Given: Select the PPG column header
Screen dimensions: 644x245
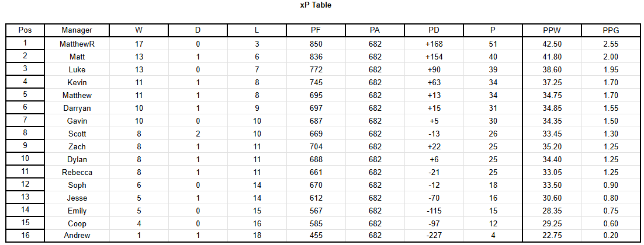Looking at the screenshot, I should click(x=610, y=30).
